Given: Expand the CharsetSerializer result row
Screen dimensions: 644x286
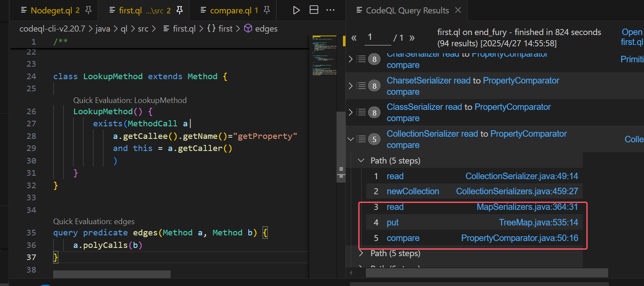Looking at the screenshot, I should tap(351, 86).
